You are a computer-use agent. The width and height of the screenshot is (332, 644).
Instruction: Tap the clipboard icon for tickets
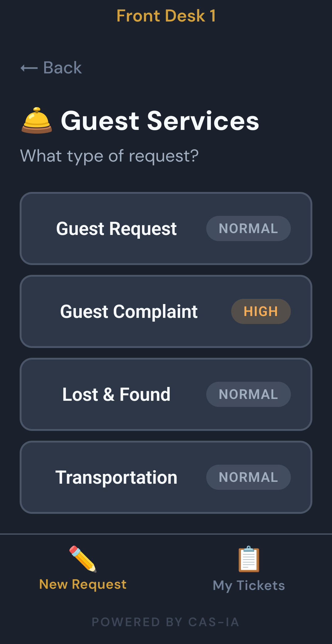[x=249, y=559]
